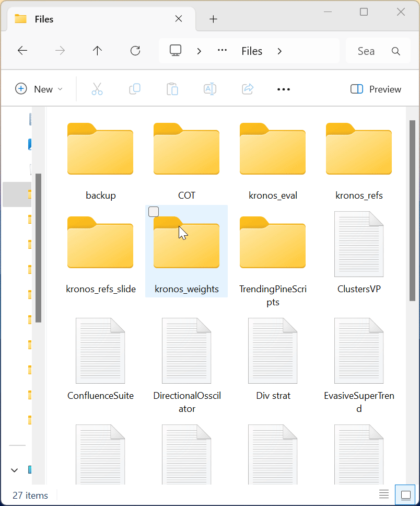Screen dimensions: 420x506
Task: Click the Paste clipboard icon
Action: 172,89
